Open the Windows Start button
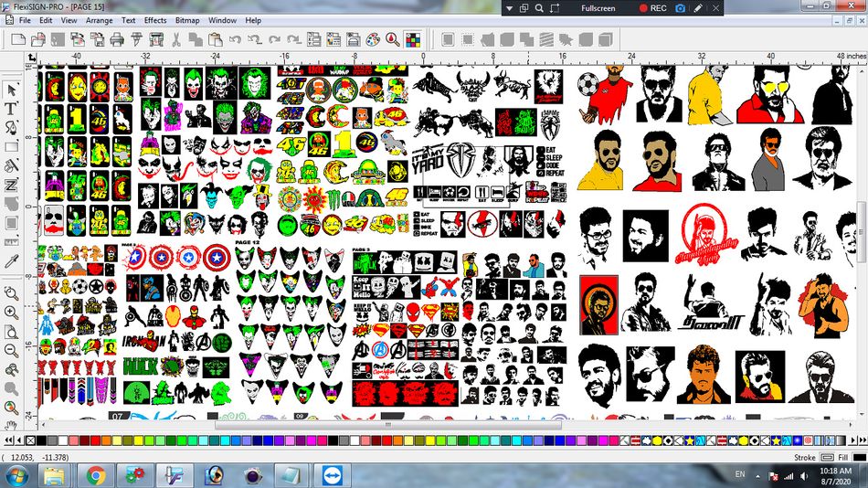 (16, 475)
